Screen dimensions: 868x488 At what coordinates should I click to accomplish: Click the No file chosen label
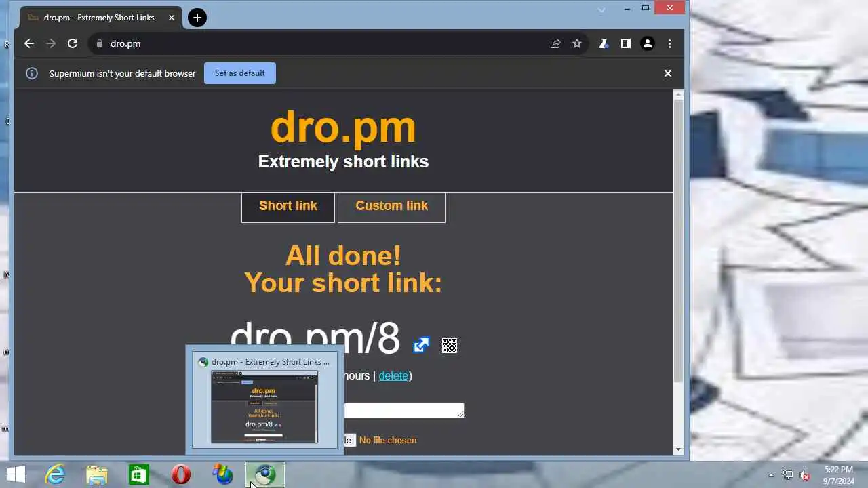click(x=388, y=440)
